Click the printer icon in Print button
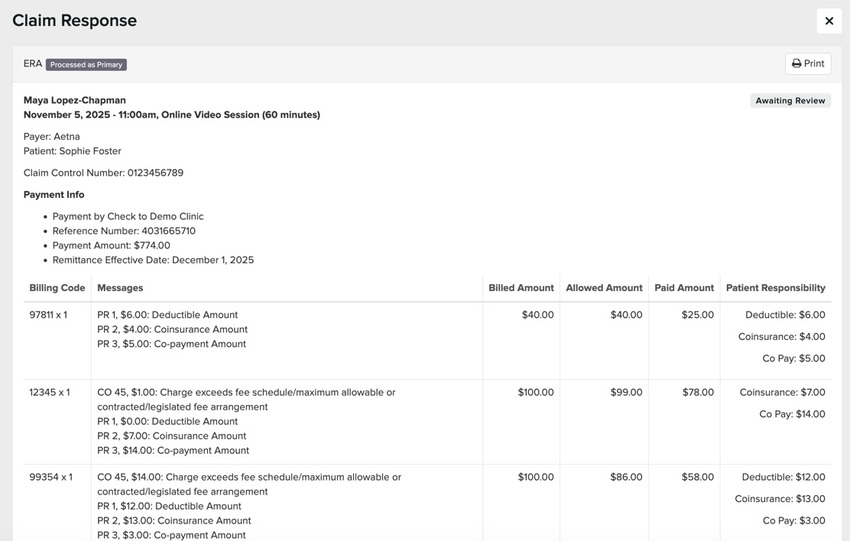850x541 pixels. click(x=796, y=63)
